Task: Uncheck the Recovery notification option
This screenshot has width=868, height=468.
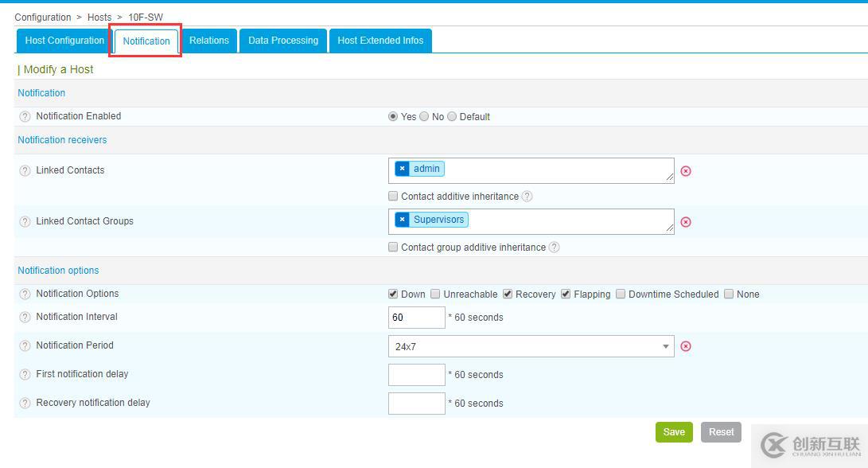Action: click(x=508, y=294)
